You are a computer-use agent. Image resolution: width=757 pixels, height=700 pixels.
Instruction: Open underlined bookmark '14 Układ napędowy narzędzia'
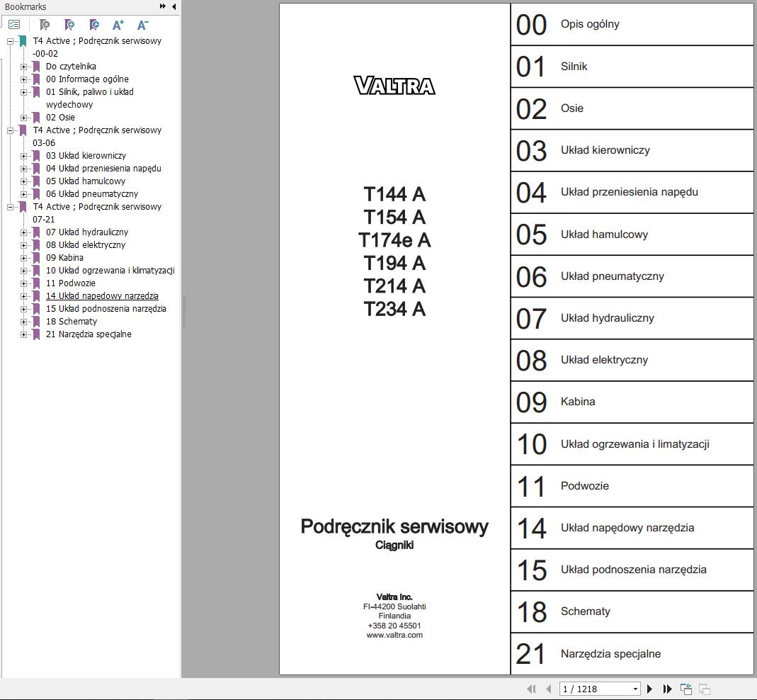coord(103,295)
